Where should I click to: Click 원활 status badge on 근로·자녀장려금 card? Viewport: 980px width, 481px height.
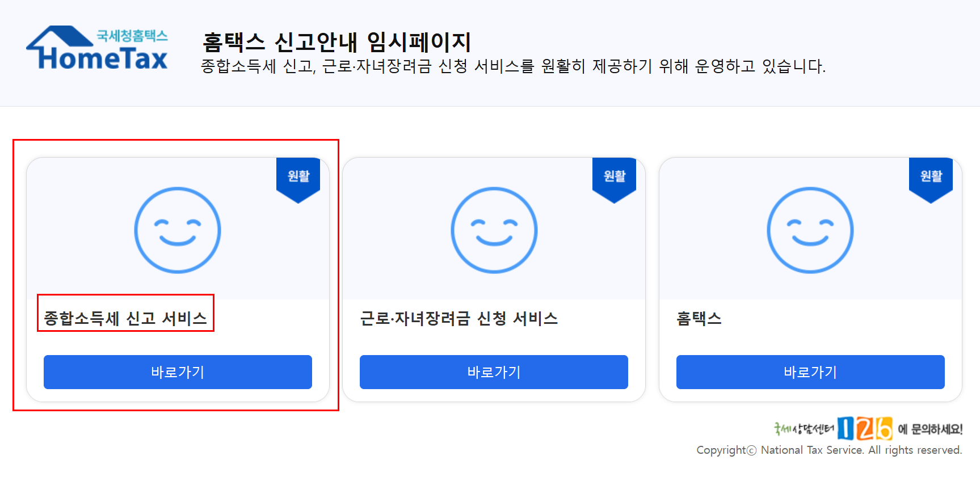[615, 180]
